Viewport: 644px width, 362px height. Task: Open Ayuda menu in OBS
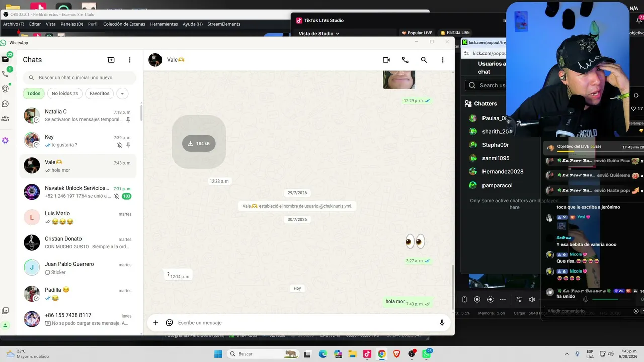click(193, 24)
